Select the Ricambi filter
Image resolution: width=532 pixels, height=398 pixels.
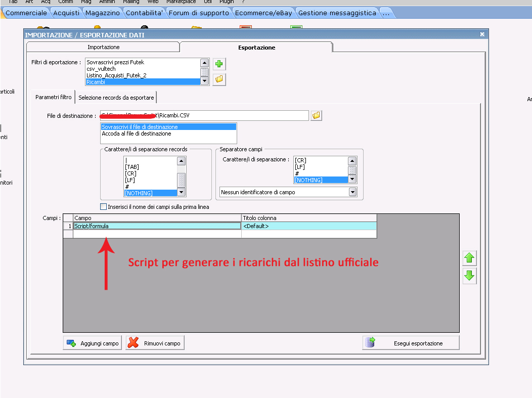pos(143,82)
